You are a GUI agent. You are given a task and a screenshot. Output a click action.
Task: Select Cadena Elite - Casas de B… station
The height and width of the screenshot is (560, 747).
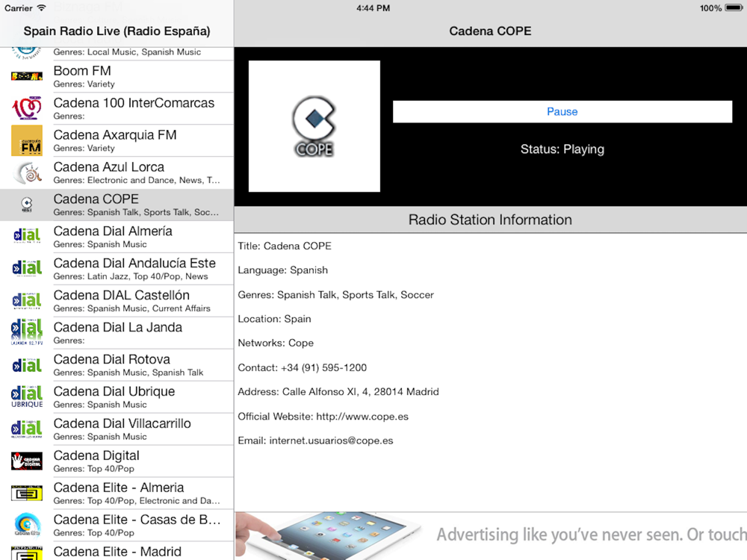(x=117, y=525)
